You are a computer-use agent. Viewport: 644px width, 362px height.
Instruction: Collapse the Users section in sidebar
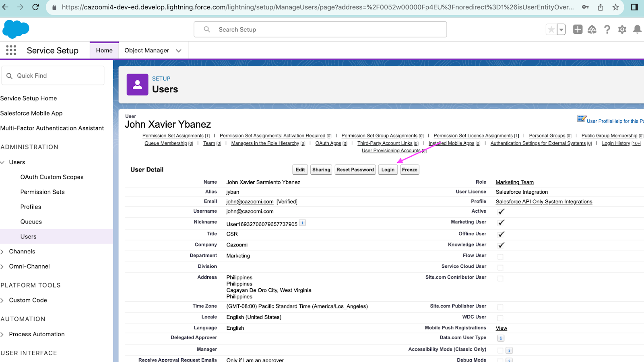(2, 162)
